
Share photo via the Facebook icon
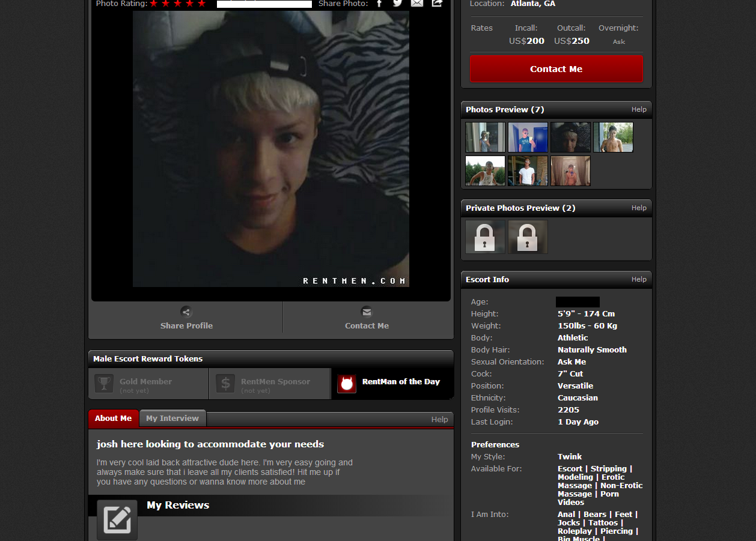[379, 3]
